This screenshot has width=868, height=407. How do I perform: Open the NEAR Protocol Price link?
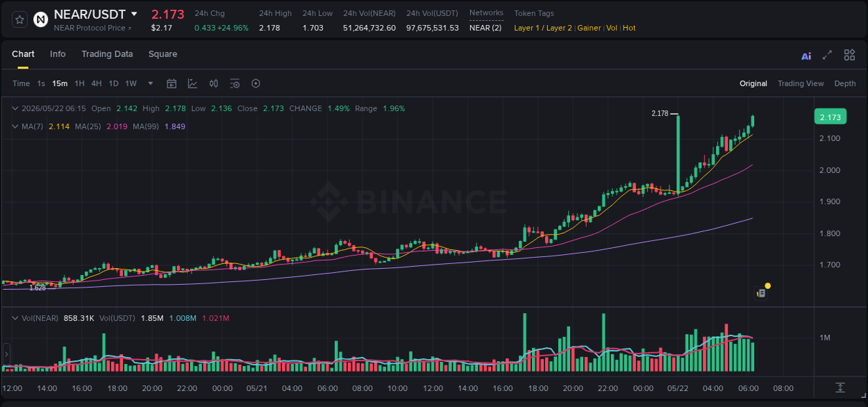[x=92, y=28]
